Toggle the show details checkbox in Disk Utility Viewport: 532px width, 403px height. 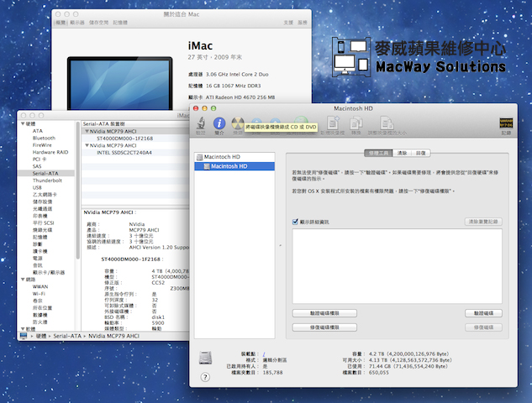click(x=295, y=222)
